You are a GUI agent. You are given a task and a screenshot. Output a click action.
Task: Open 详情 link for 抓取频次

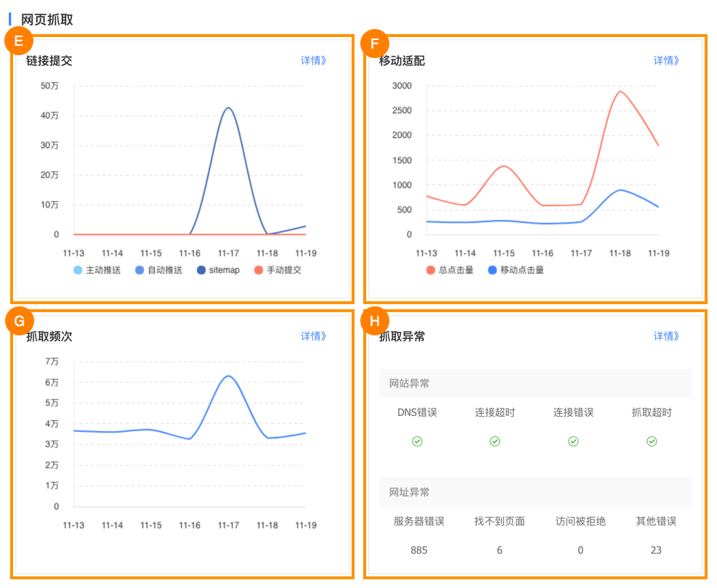coord(314,336)
